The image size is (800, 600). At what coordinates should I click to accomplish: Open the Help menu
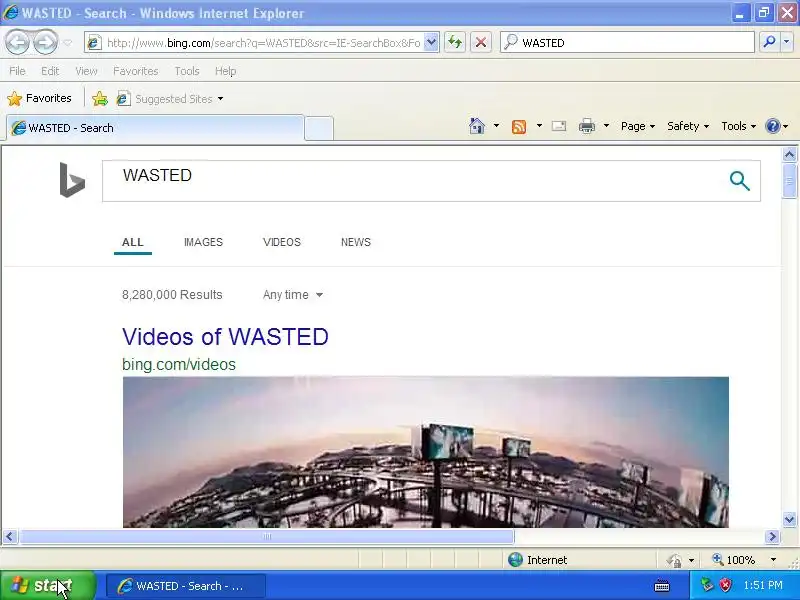225,71
